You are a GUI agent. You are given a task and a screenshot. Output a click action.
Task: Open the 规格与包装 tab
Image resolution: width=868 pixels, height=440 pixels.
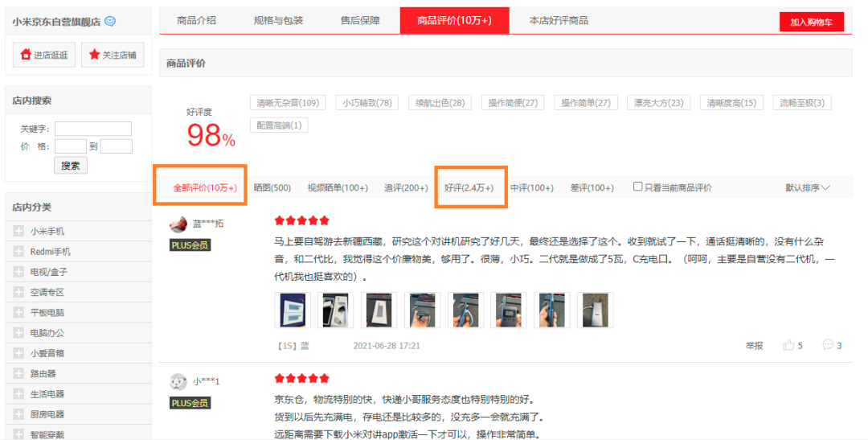278,20
